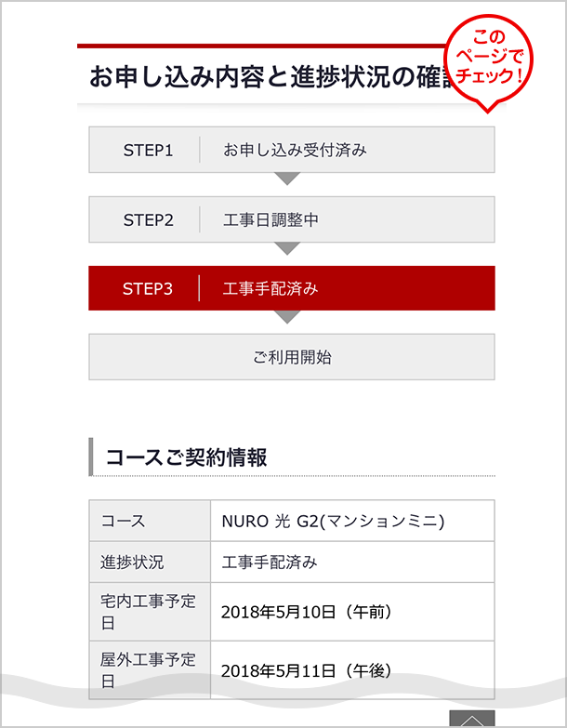567x728 pixels.
Task: Click the scroll-to-top arrow button
Action: pos(472,719)
